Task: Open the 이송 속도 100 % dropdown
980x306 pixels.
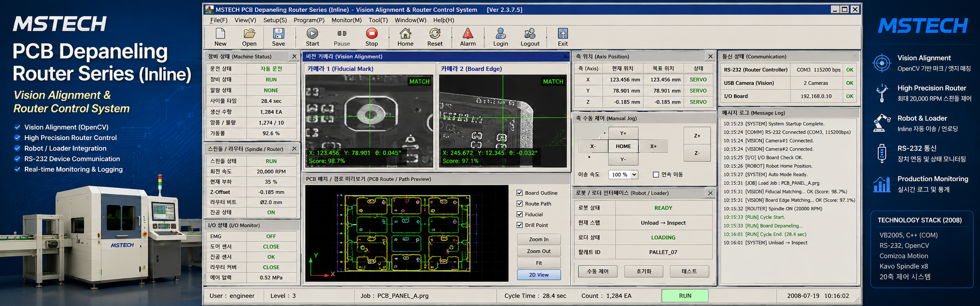Action: (623, 175)
